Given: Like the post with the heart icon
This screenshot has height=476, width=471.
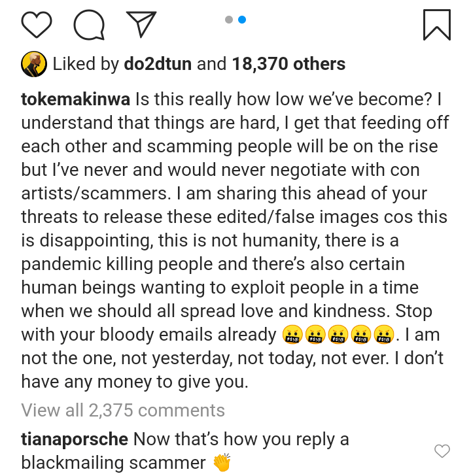Looking at the screenshot, I should click(37, 25).
